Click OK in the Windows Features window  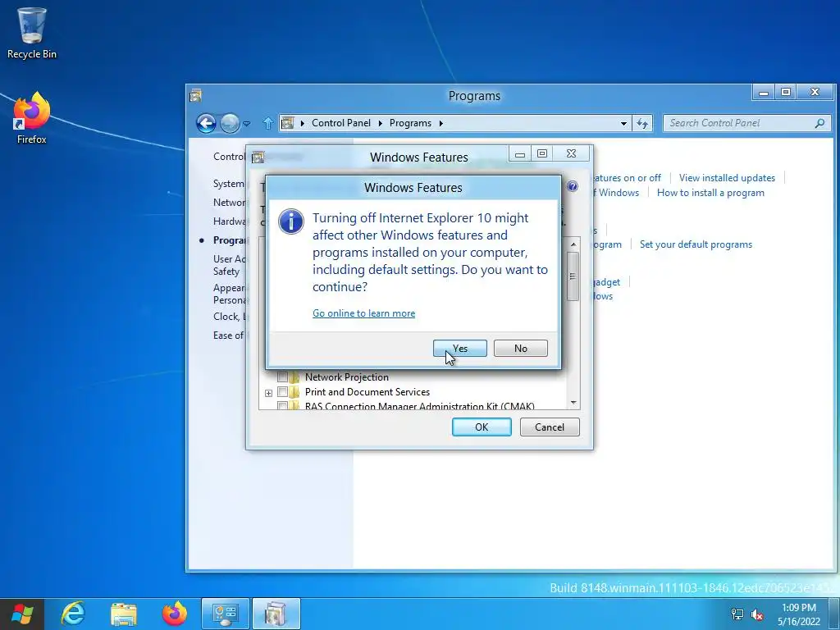pos(481,427)
